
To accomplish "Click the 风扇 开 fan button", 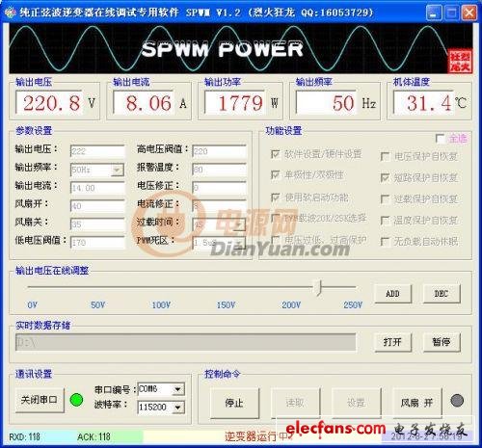I will pyautogui.click(x=417, y=403).
